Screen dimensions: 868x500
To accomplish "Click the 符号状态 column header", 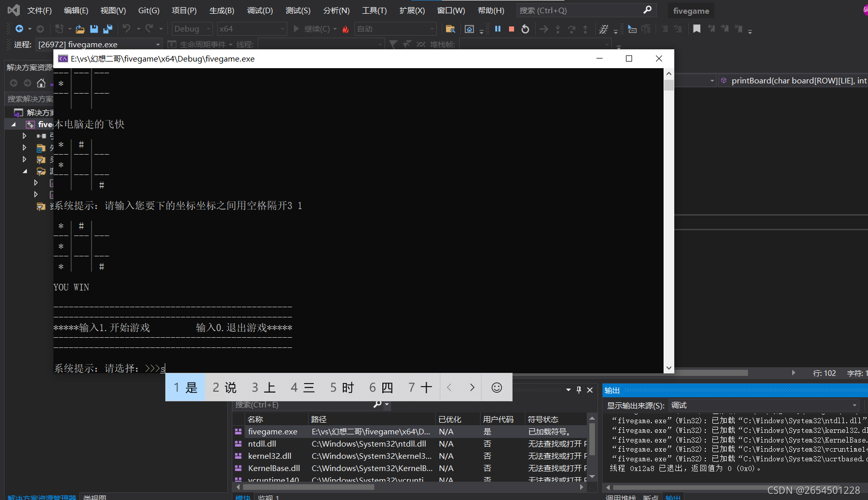I will tap(556, 419).
